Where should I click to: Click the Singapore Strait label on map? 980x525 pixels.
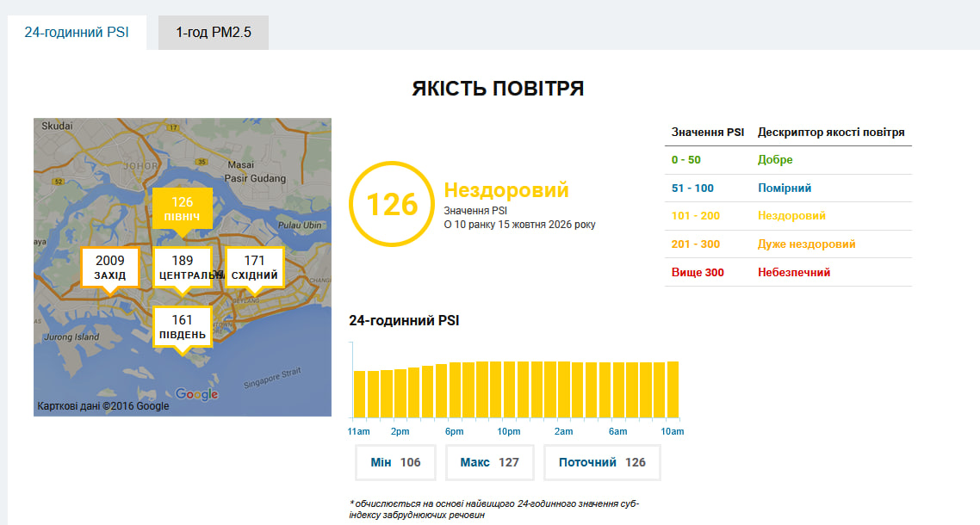(x=272, y=379)
